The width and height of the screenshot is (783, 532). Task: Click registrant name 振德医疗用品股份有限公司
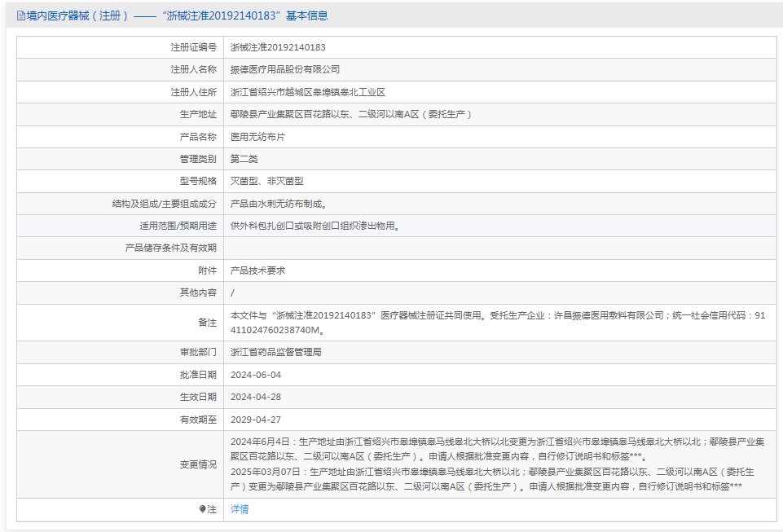tap(285, 69)
